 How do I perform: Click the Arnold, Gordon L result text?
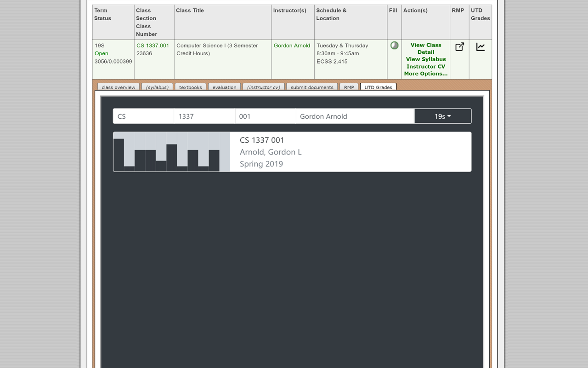click(271, 152)
